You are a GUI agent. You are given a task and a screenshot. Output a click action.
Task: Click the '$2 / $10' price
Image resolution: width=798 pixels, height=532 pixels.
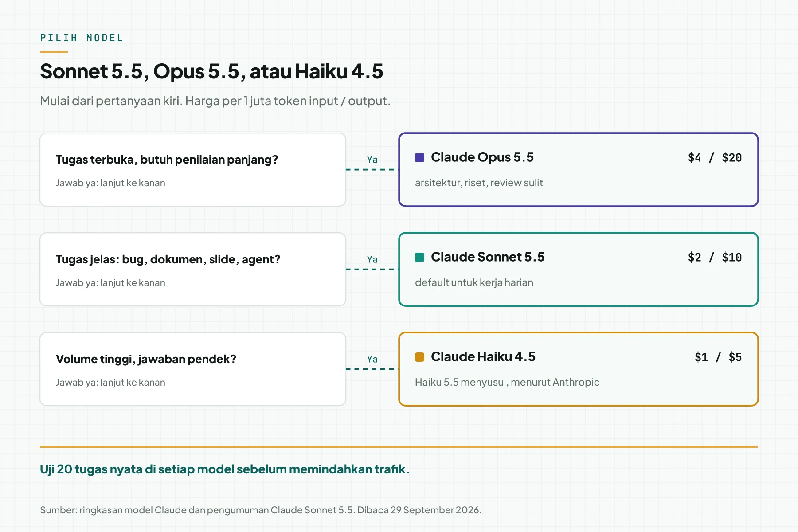tap(715, 258)
